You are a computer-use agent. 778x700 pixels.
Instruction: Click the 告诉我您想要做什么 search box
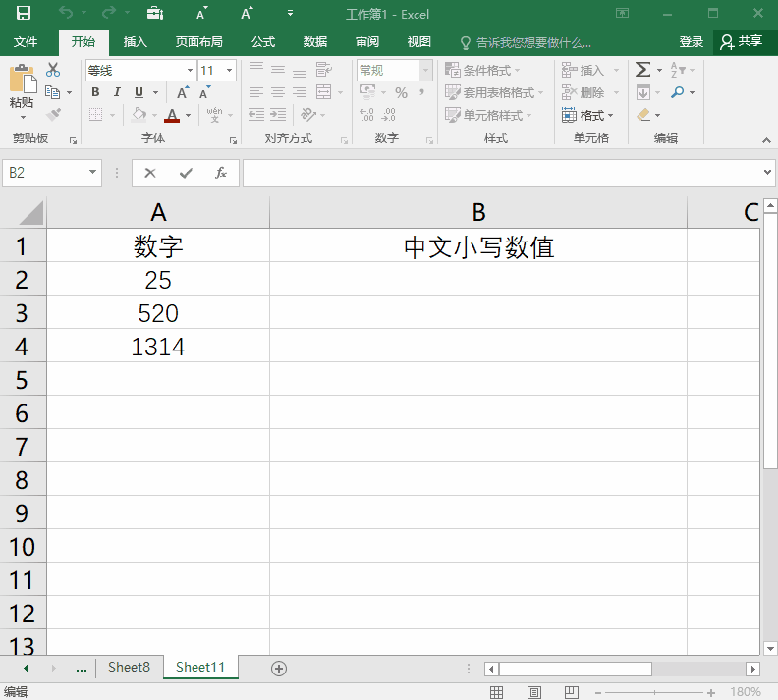point(526,42)
